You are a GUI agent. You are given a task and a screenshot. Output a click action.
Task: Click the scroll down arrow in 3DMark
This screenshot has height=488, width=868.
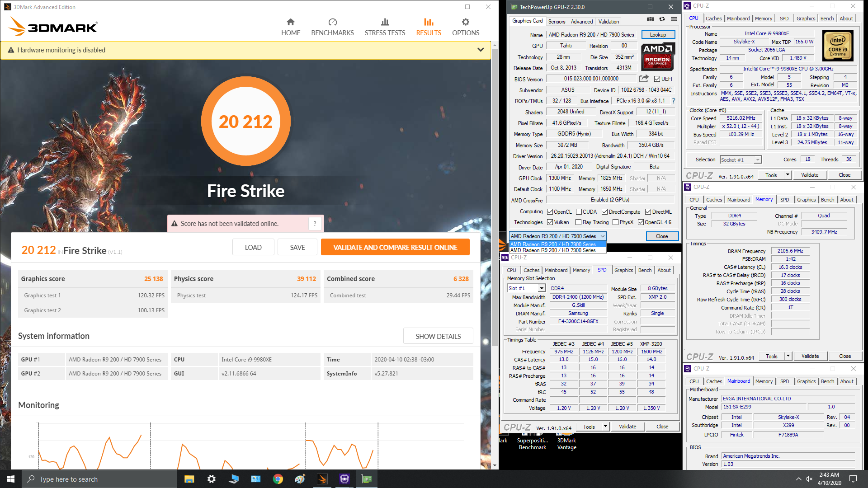(x=495, y=465)
